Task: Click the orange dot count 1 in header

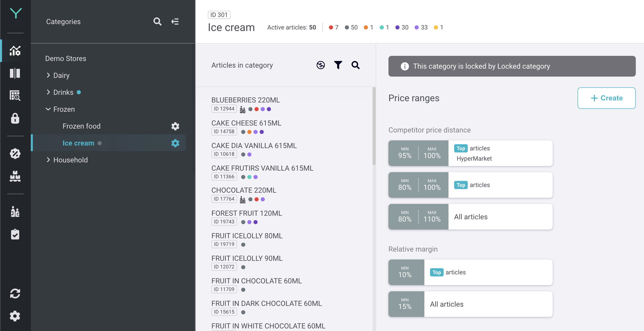Action: pos(368,27)
